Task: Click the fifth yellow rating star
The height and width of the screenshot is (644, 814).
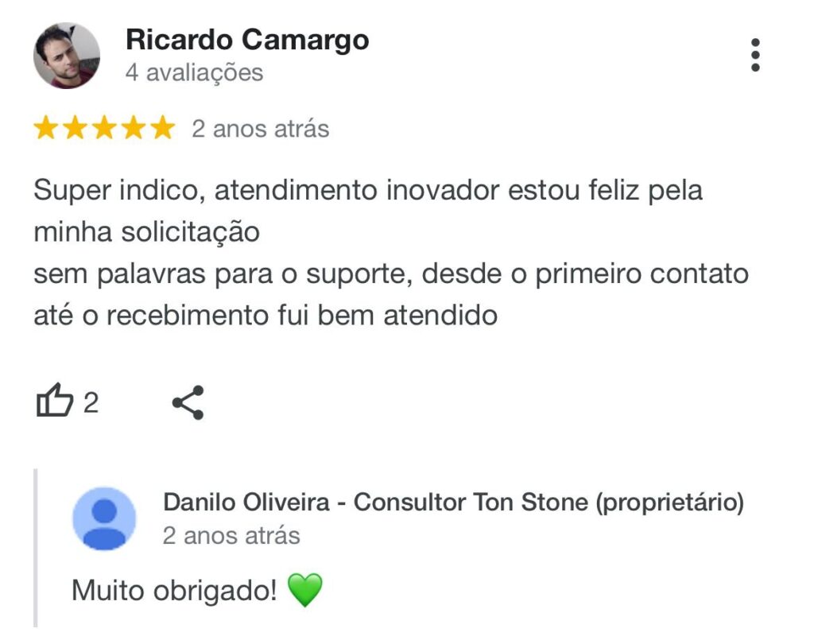Action: (163, 128)
